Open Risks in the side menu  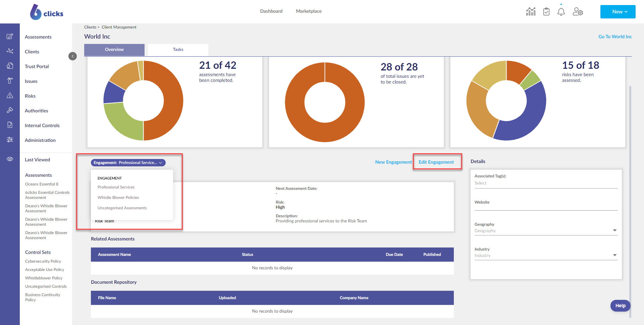click(30, 96)
